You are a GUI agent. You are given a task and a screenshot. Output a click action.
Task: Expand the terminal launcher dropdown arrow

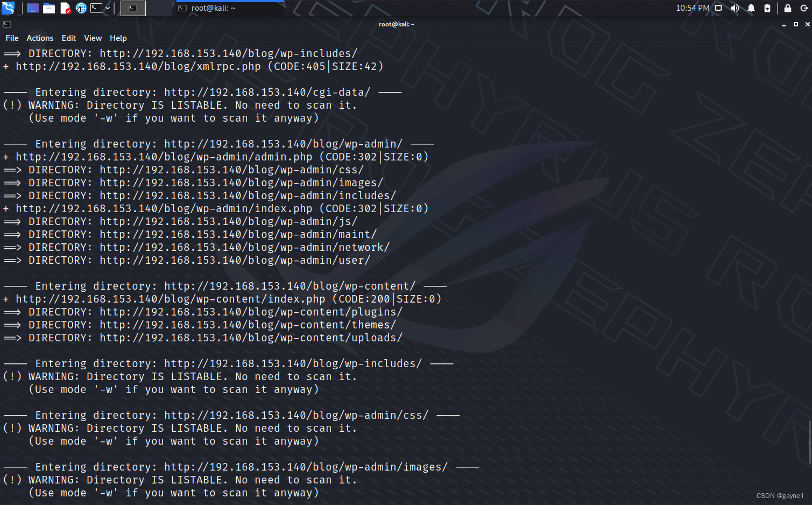[x=108, y=8]
